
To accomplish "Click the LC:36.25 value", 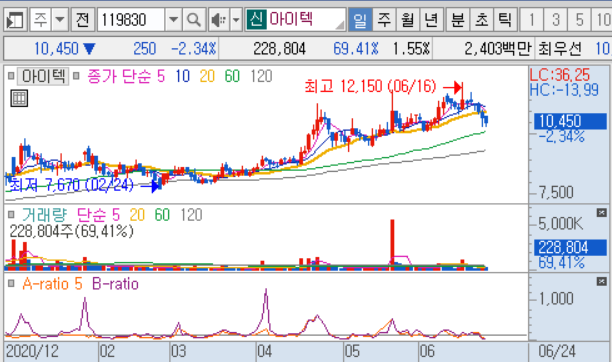I will click(560, 75).
